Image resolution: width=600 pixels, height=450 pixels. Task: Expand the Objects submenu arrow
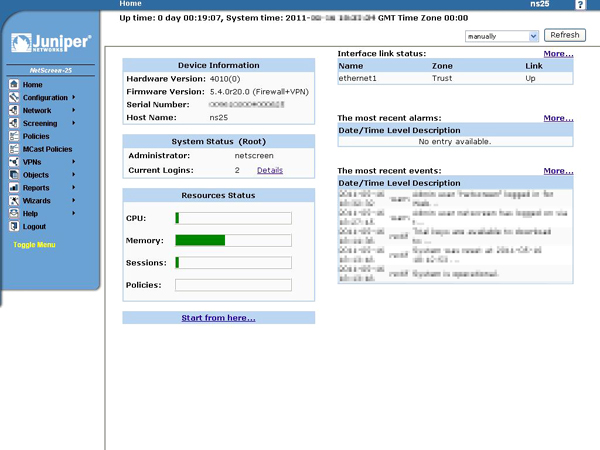(x=73, y=174)
